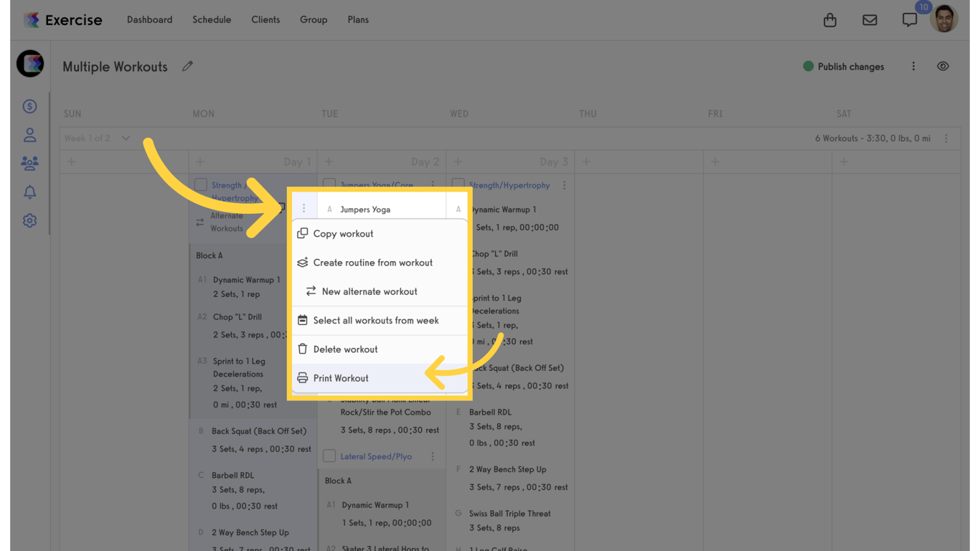Viewport: 980px width, 551px height.
Task: Go to the Schedule tab
Action: tap(212, 20)
